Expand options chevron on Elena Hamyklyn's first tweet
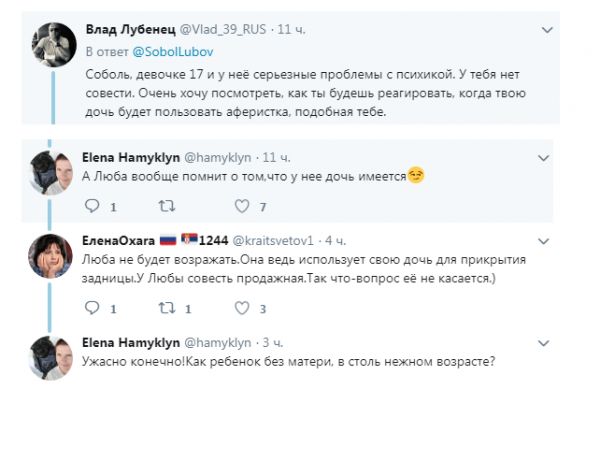600x462 pixels. pyautogui.click(x=543, y=157)
